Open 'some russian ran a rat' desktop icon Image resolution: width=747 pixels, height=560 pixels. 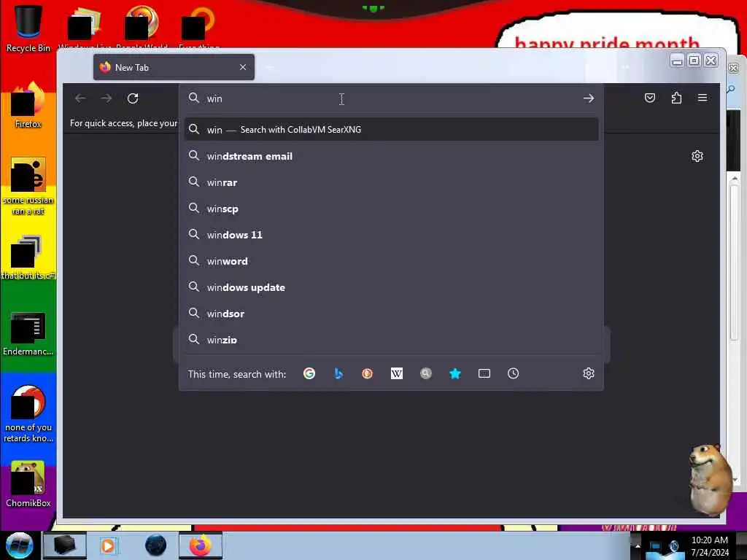[x=28, y=186]
